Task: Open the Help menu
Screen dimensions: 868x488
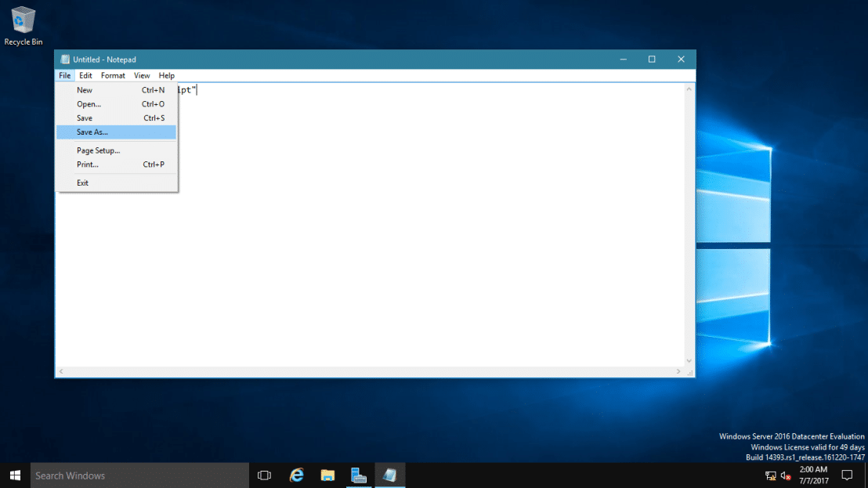Action: point(166,75)
